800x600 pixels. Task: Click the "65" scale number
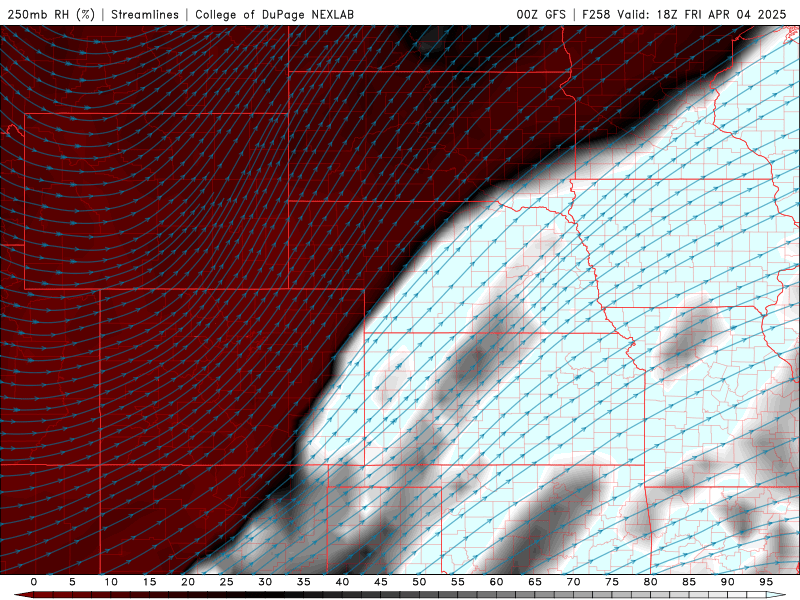coord(535,582)
